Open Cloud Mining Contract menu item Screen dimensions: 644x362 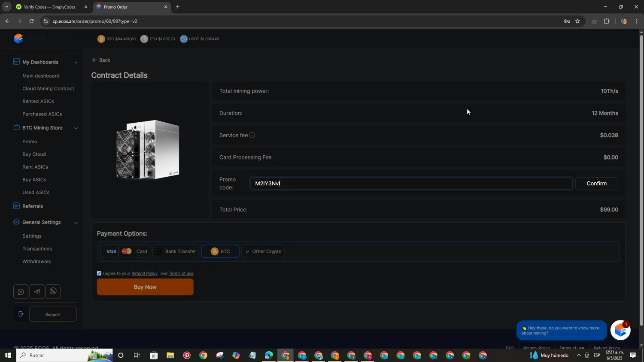[48, 88]
